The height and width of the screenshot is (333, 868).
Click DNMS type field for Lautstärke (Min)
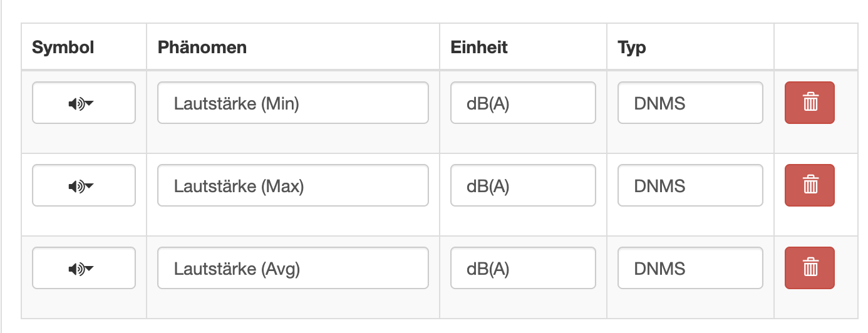690,103
